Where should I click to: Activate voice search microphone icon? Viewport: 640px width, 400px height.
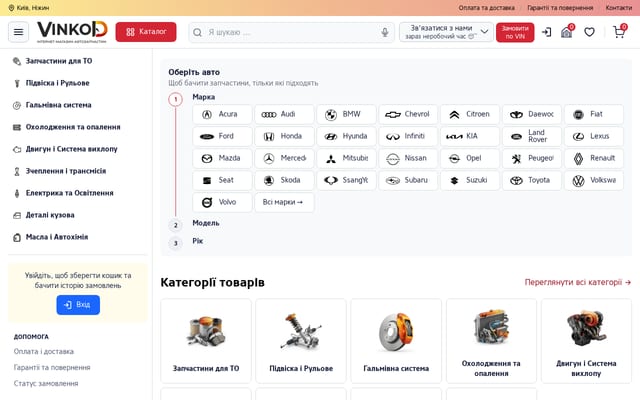(384, 32)
